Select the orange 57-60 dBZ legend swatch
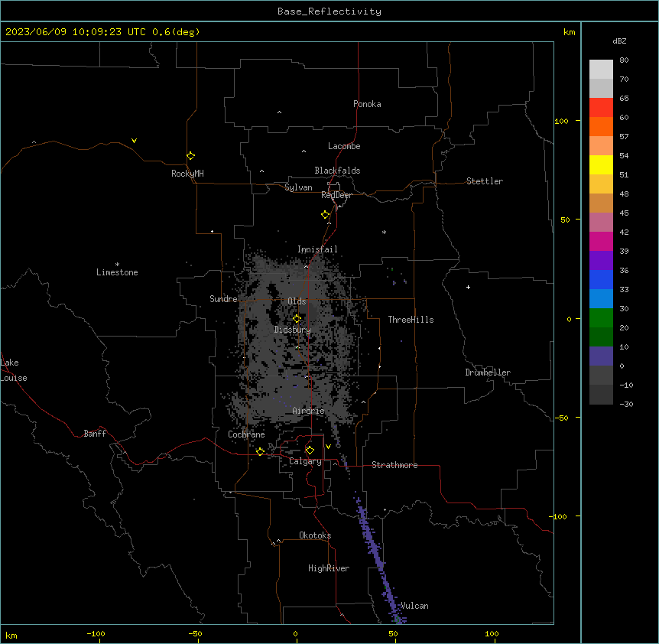 (601, 126)
